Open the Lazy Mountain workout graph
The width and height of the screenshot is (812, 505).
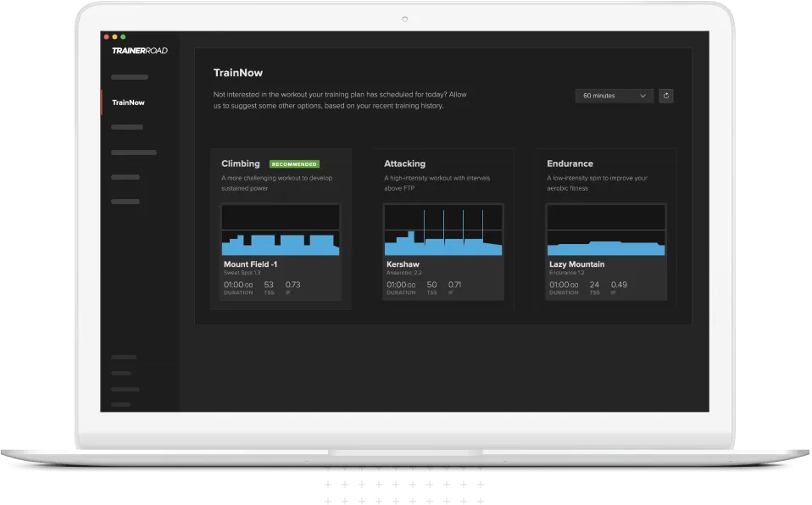tap(607, 230)
